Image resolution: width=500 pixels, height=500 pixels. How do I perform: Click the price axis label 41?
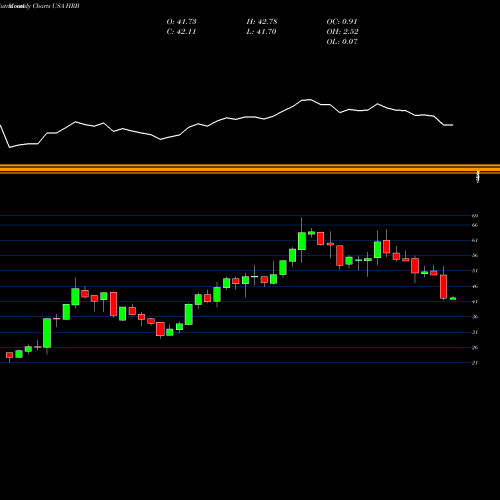[x=475, y=302]
